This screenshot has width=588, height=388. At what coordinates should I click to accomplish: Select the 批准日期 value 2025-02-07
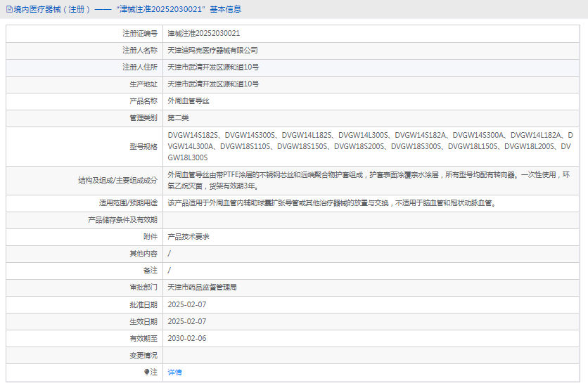(187, 305)
